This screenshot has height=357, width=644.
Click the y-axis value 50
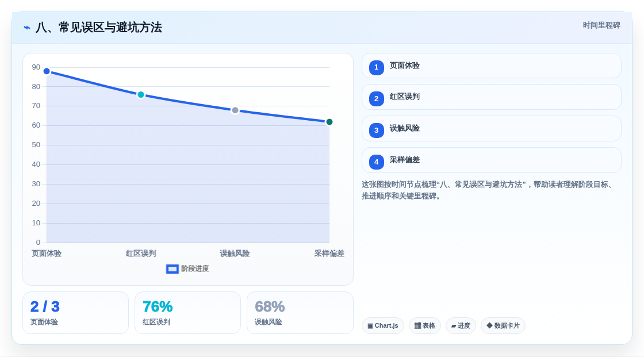36,145
